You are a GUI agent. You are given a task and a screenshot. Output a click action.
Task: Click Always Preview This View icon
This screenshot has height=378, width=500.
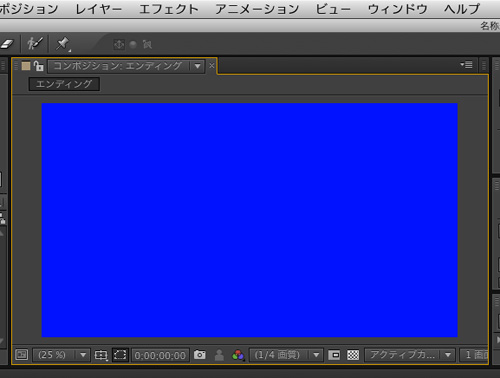coord(22,355)
